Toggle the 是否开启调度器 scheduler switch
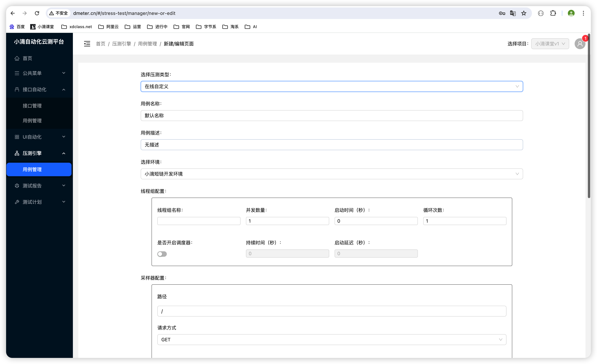Screen dimensions: 597x364 162,254
